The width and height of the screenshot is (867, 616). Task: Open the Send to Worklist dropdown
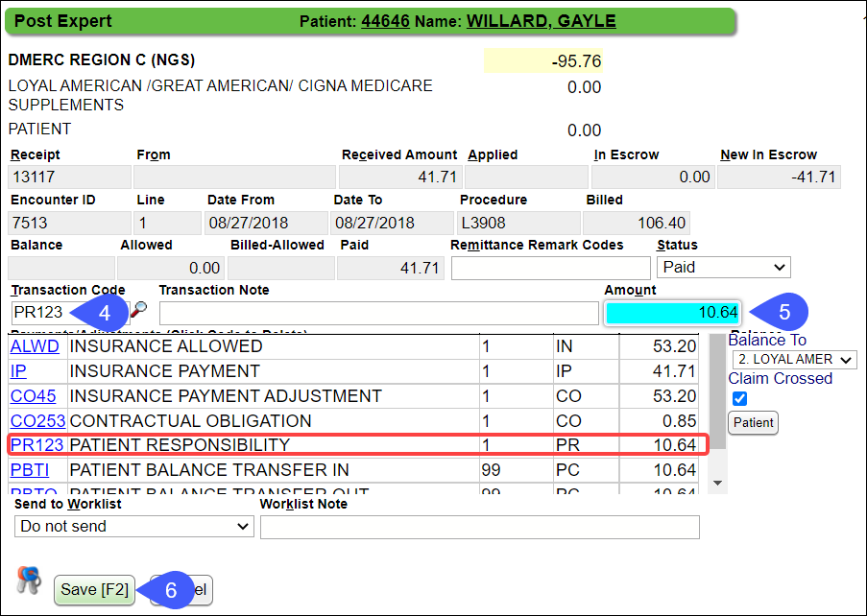[132, 527]
